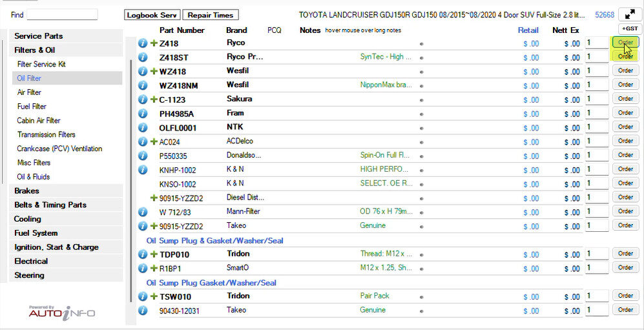Open info icon for 90430-12031 Takeo
This screenshot has width=644, height=330.
143,311
